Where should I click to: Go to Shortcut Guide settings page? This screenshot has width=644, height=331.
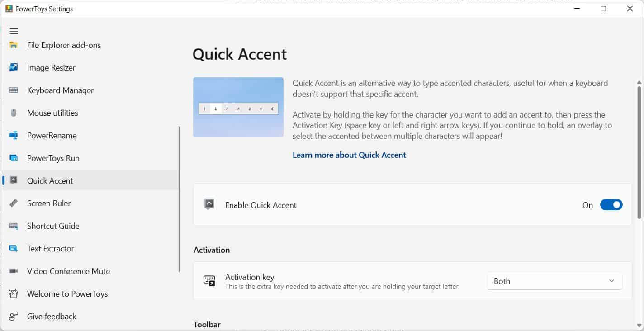click(53, 226)
